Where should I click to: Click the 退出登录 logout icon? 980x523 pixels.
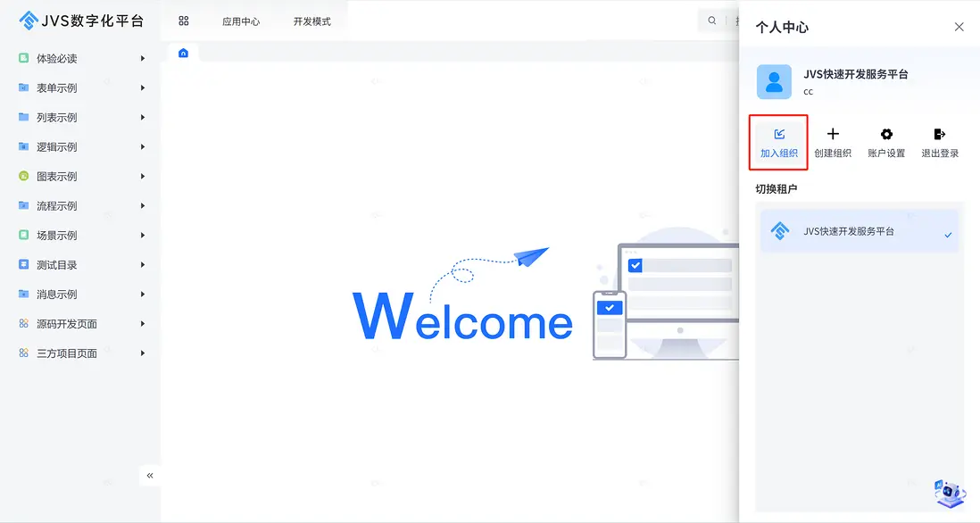939,134
